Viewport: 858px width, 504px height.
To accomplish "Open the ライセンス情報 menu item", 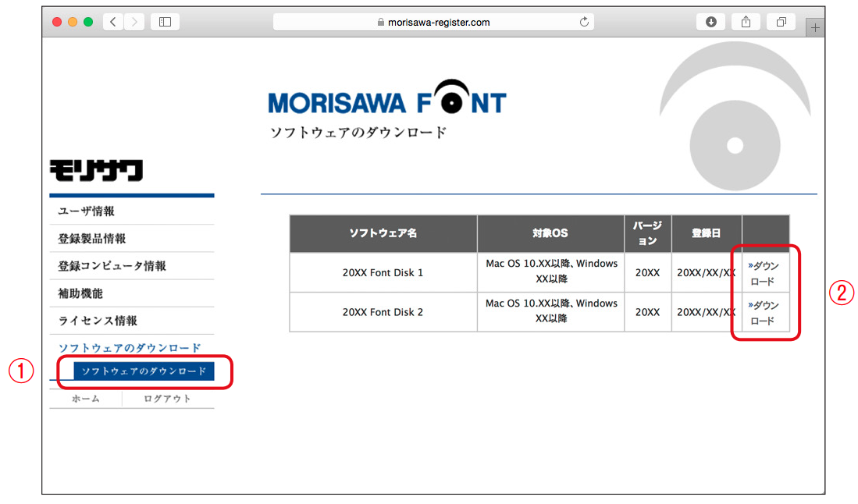I will click(x=98, y=321).
